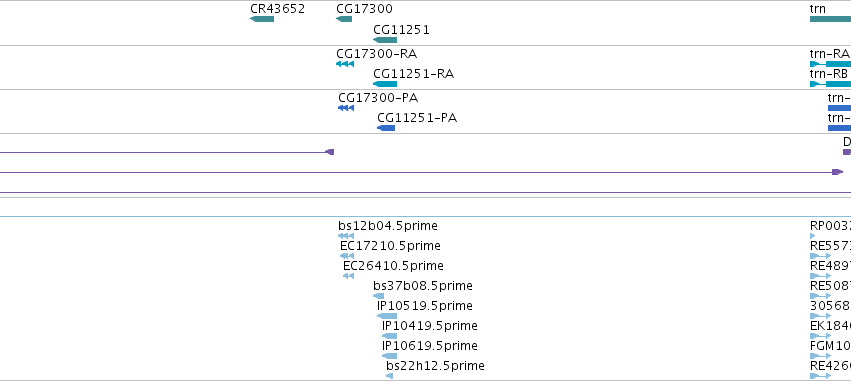Click the trn-RA transcript glyph
Viewport: 851px width, 381px height.
point(830,64)
